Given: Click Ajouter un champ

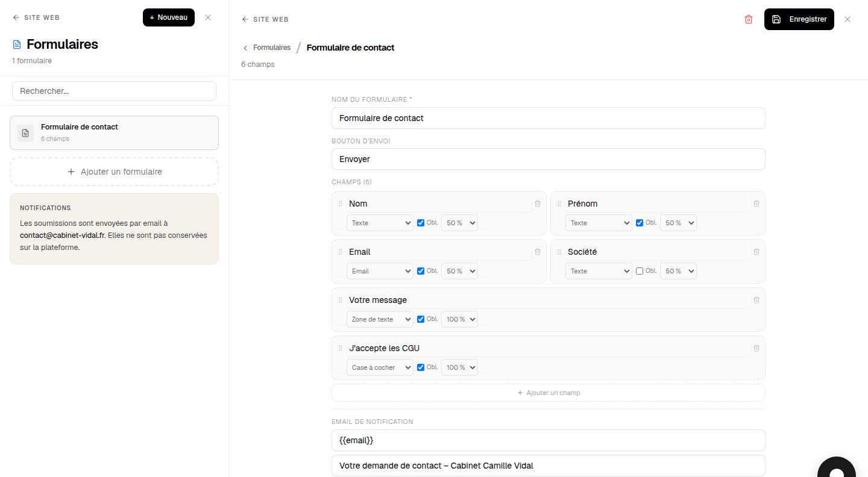Looking at the screenshot, I should (x=549, y=393).
